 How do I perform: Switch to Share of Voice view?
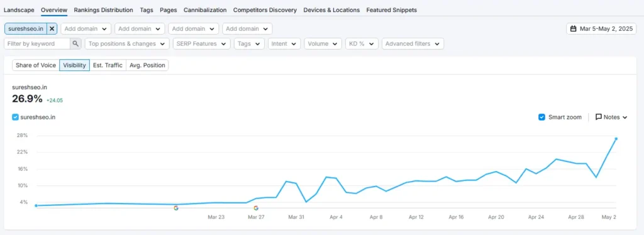coord(36,65)
